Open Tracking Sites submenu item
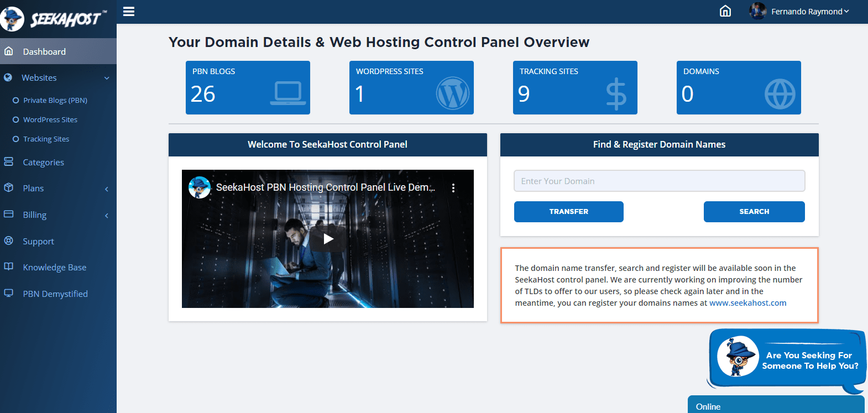This screenshot has height=413, width=868. pyautogui.click(x=46, y=139)
